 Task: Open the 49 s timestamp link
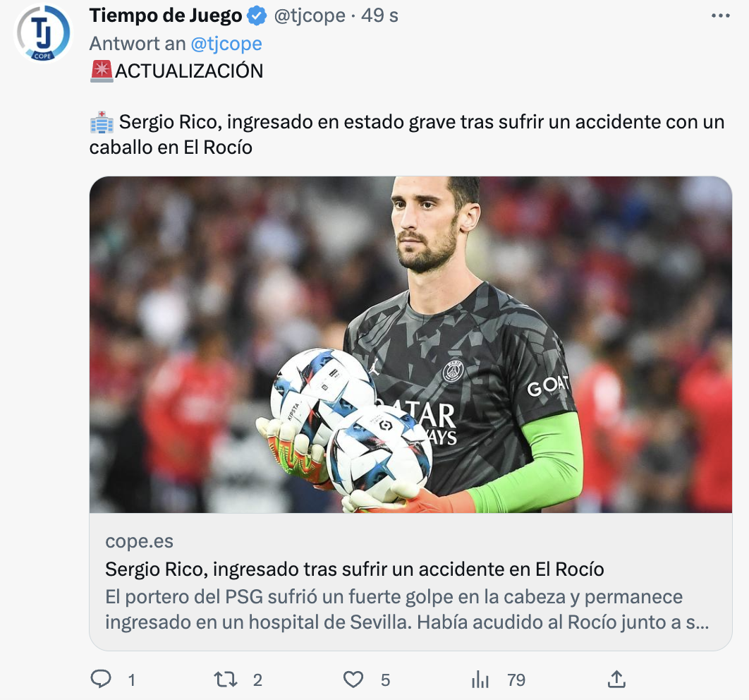[x=379, y=16]
